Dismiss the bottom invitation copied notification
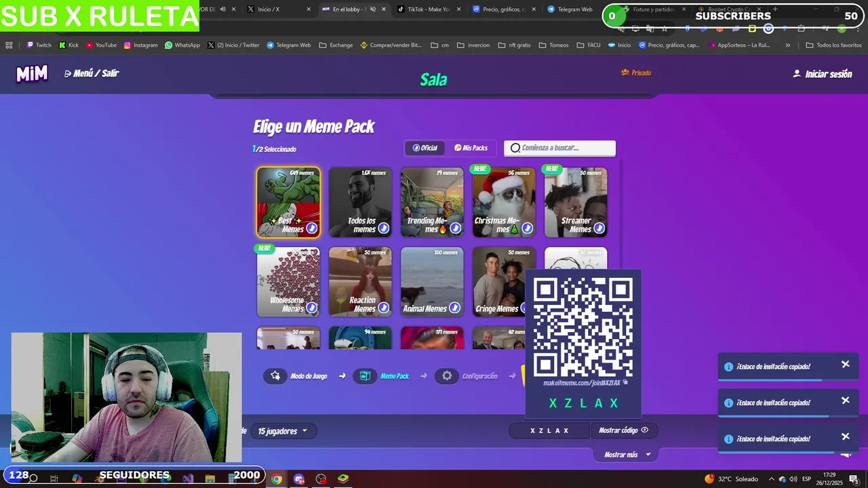868x488 pixels. (846, 436)
